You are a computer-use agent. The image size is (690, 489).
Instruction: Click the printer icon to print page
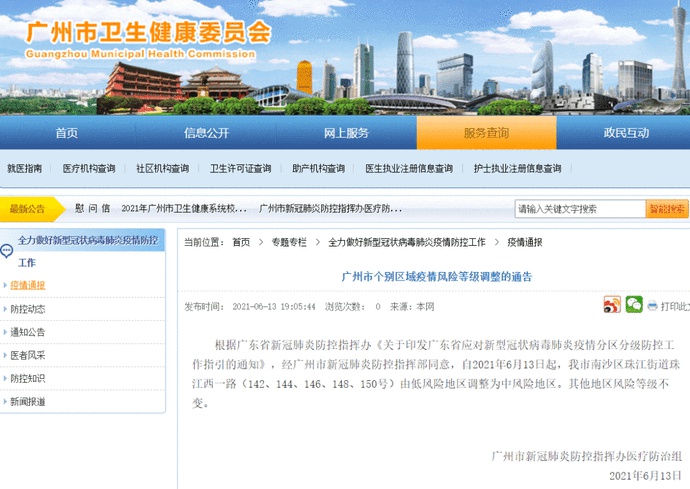(x=652, y=305)
